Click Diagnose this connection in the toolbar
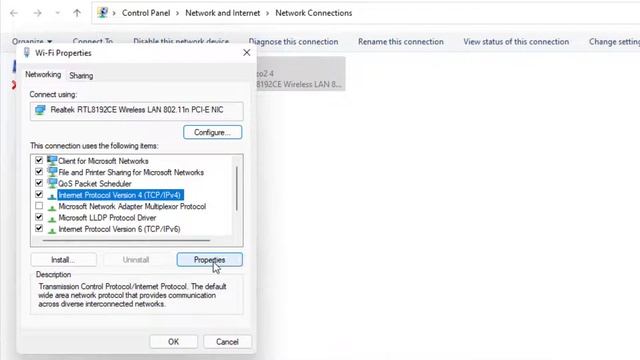640x360 pixels. point(293,42)
